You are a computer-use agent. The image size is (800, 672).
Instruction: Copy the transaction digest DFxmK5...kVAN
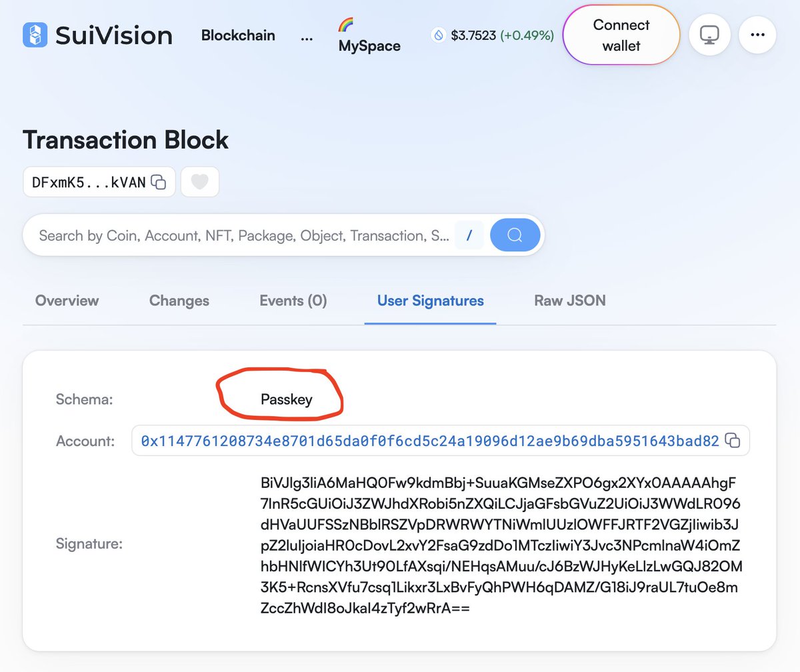pyautogui.click(x=158, y=182)
